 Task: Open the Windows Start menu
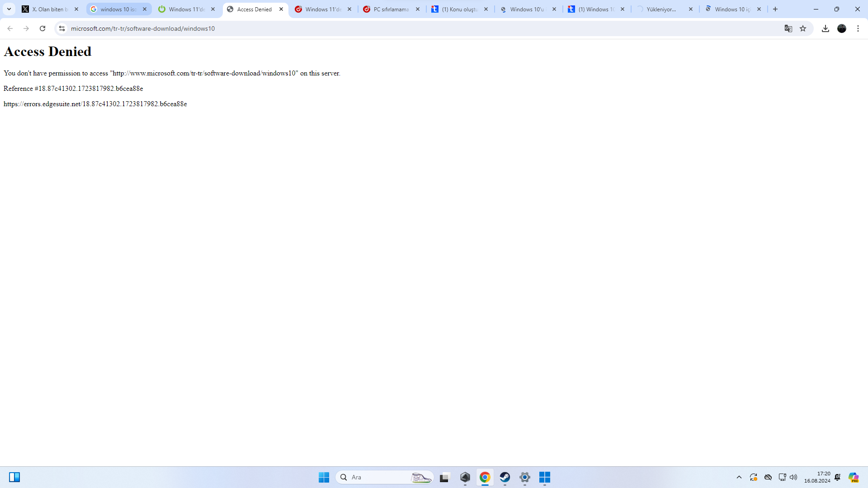(324, 477)
